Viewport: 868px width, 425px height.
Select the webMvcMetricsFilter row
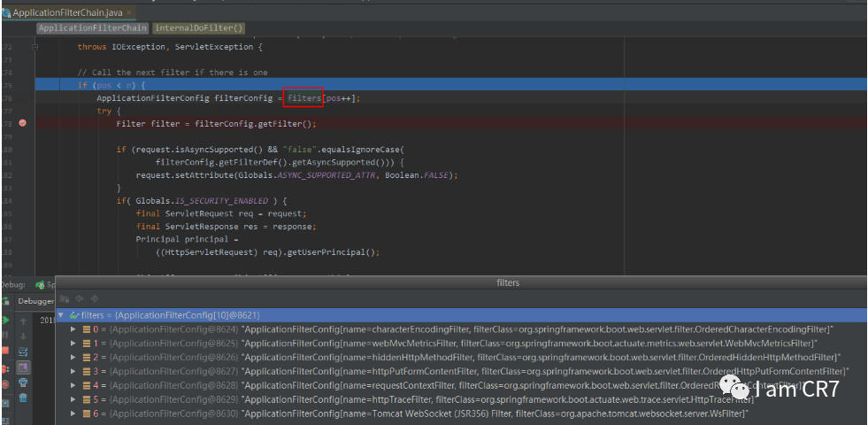tap(461, 343)
